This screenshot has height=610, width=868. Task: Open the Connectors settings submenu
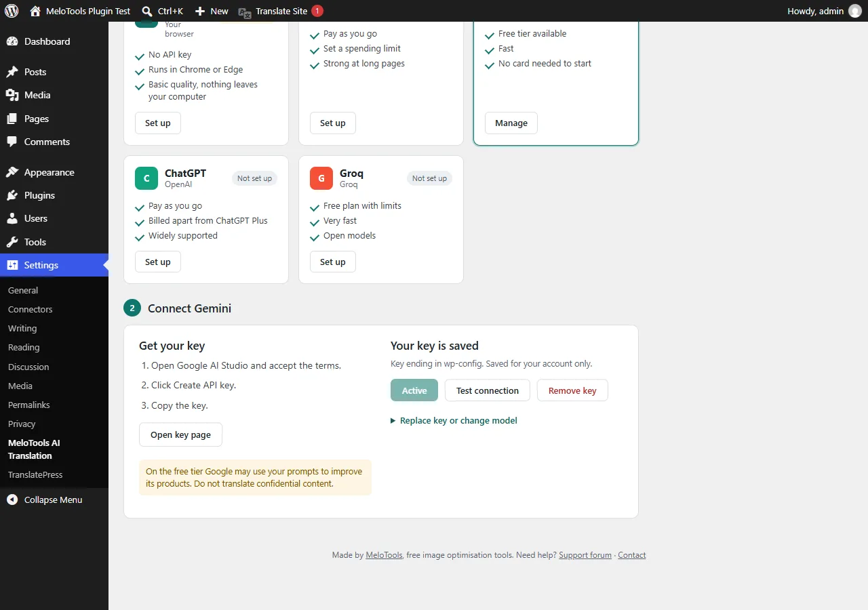tap(30, 309)
